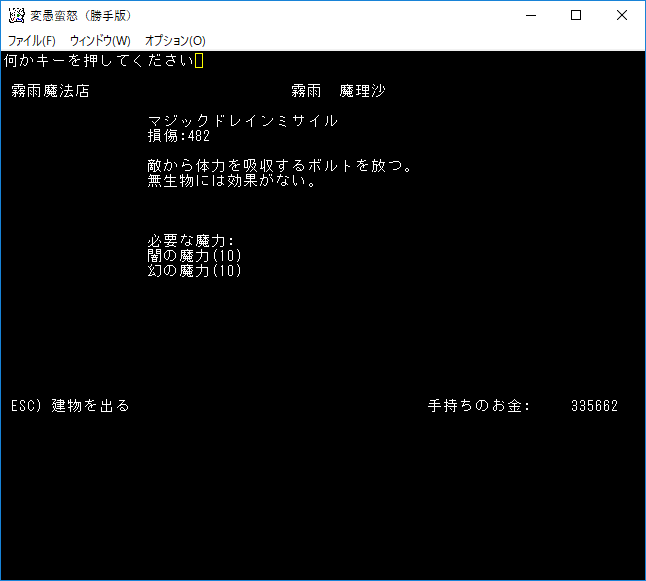Click the shopkeeper name 霧雨 魔理沙
Image resolution: width=646 pixels, height=581 pixels.
[338, 91]
